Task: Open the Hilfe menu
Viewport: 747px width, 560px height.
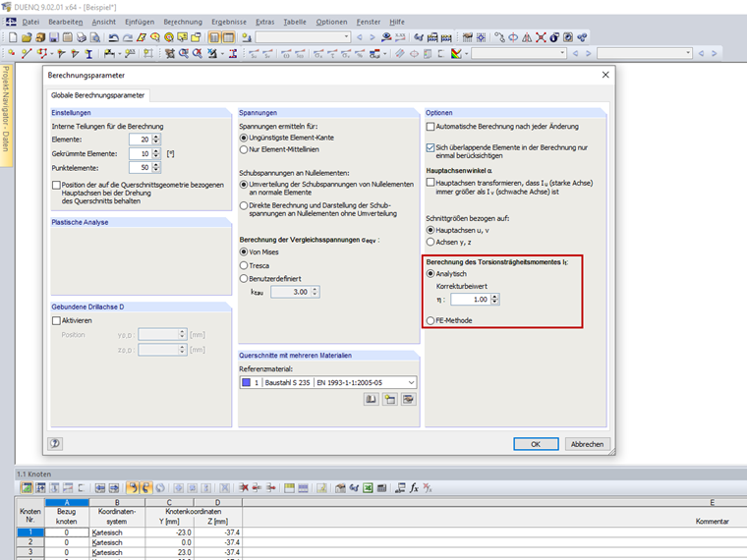Action: [397, 22]
